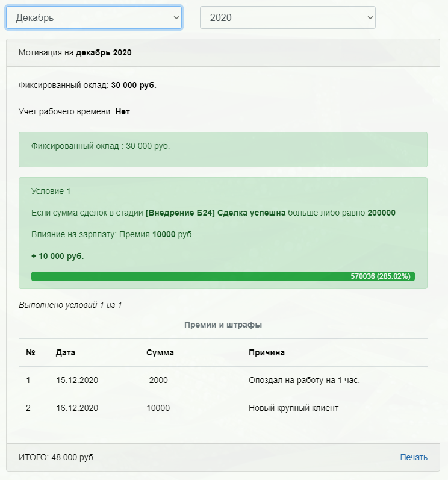Select the row dated 16.12.2020

(223, 408)
